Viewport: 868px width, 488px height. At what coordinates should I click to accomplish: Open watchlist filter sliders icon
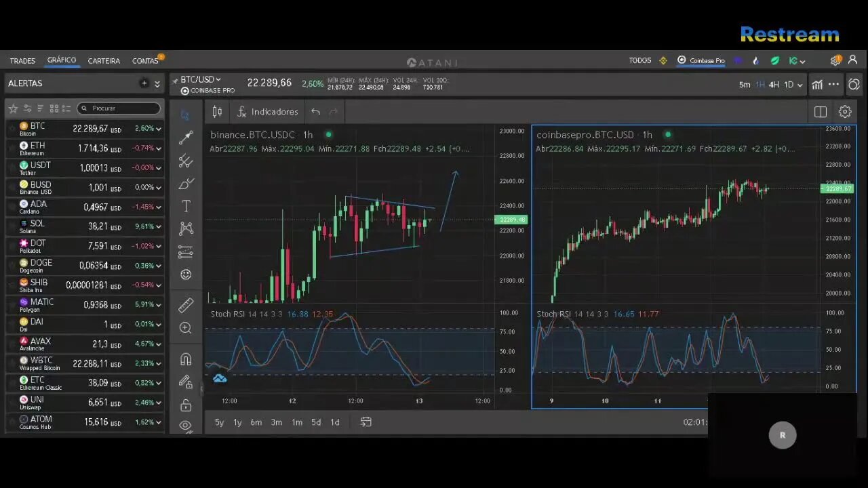tap(28, 108)
